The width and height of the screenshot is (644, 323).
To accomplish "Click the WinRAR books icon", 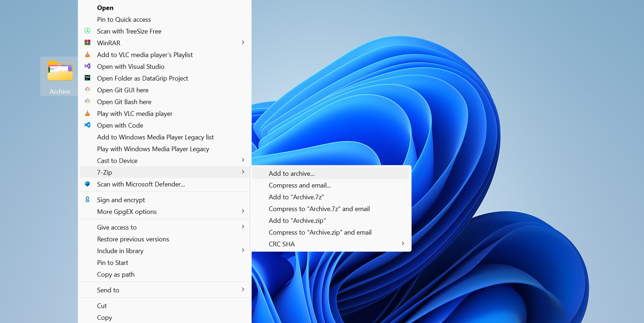I will click(87, 43).
